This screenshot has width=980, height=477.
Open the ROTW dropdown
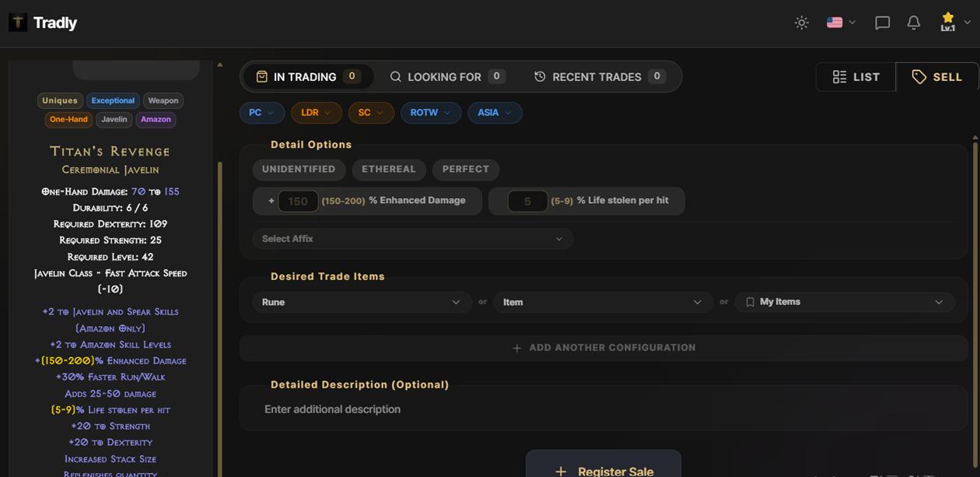(x=431, y=113)
